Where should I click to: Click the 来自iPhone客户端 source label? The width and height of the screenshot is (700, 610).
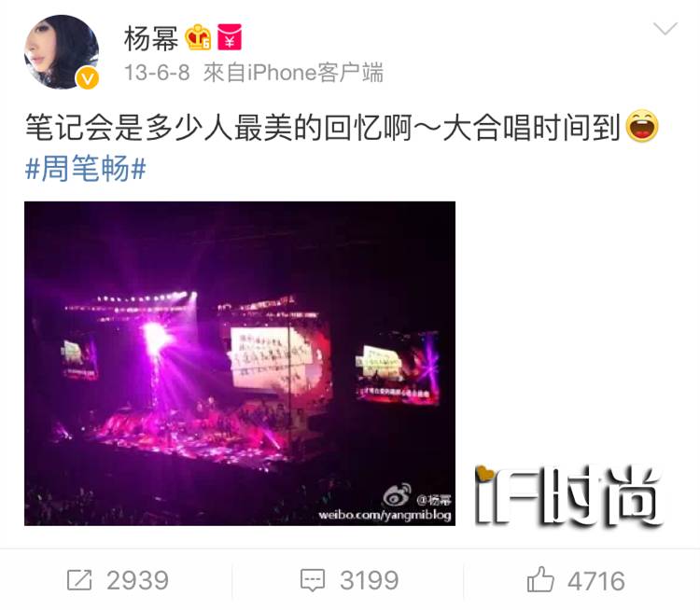293,73
